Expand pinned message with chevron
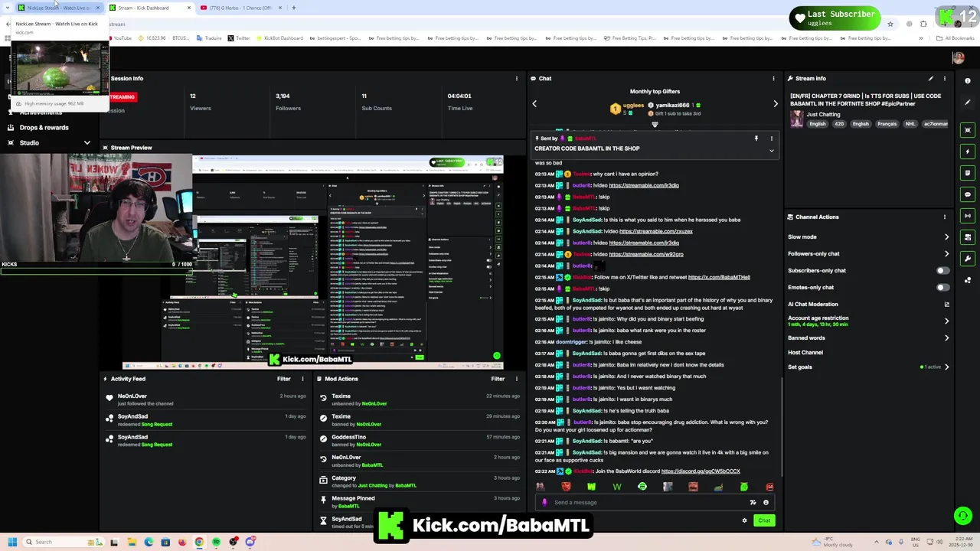Image resolution: width=980 pixels, height=551 pixels. click(772, 151)
